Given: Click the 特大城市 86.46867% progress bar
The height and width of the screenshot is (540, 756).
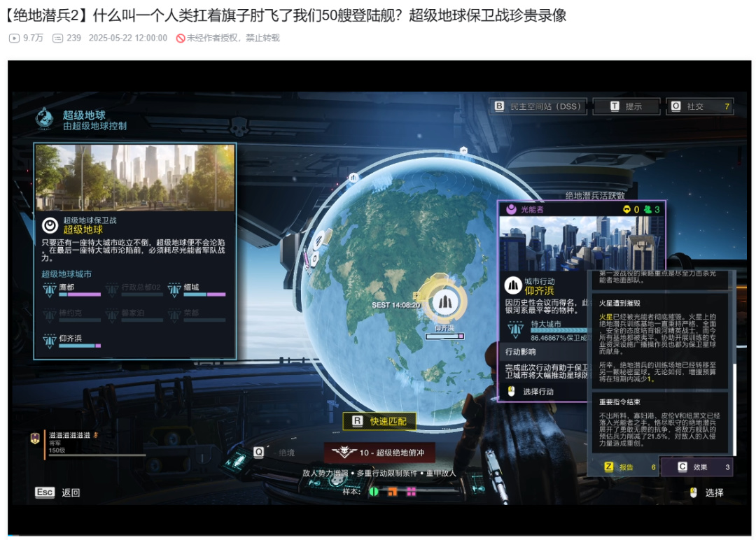Looking at the screenshot, I should point(559,330).
